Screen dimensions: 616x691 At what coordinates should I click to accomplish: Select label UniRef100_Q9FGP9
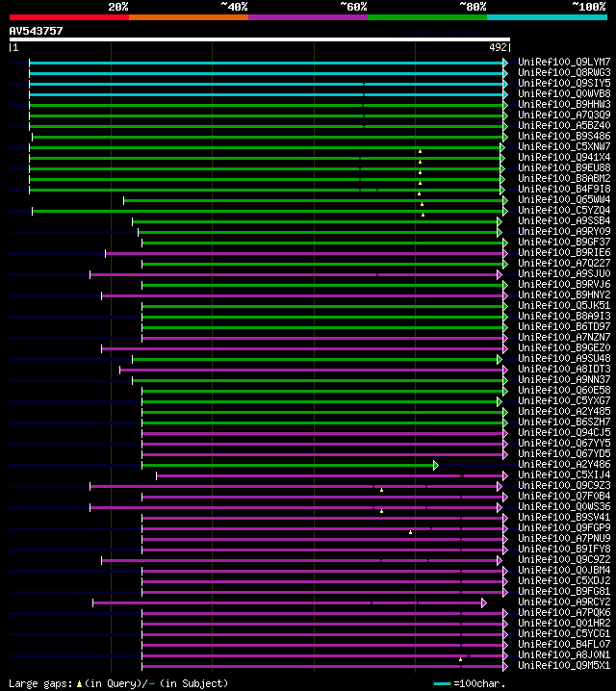tap(564, 527)
